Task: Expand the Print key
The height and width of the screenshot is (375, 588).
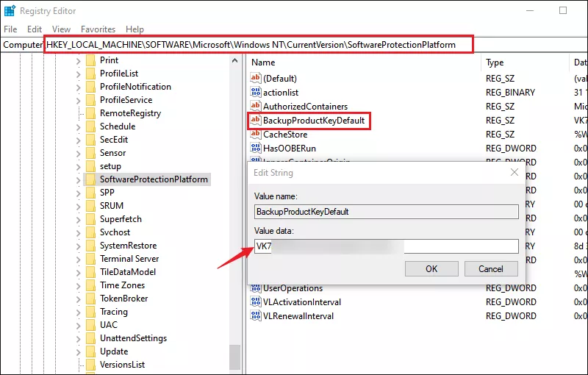Action: point(78,61)
